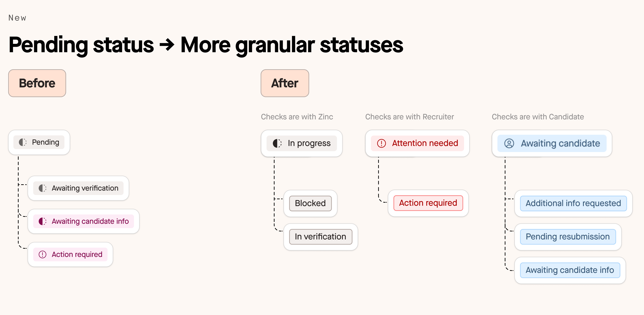Click the Checks are with Recruiter heading
The width and height of the screenshot is (644, 315).
click(x=409, y=117)
